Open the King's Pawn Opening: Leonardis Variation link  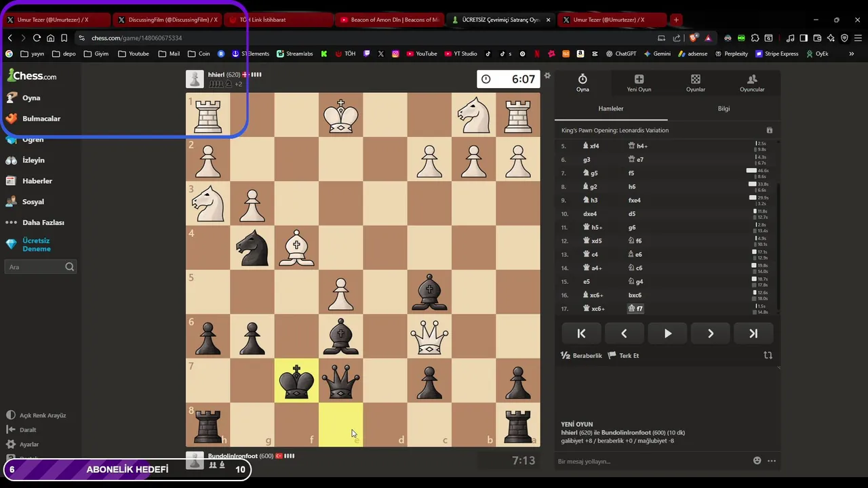(615, 130)
